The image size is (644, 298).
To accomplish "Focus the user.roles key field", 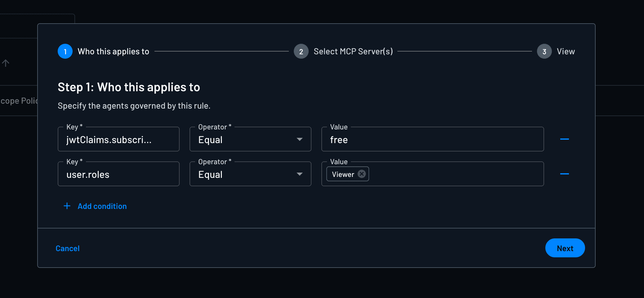I will [x=118, y=174].
